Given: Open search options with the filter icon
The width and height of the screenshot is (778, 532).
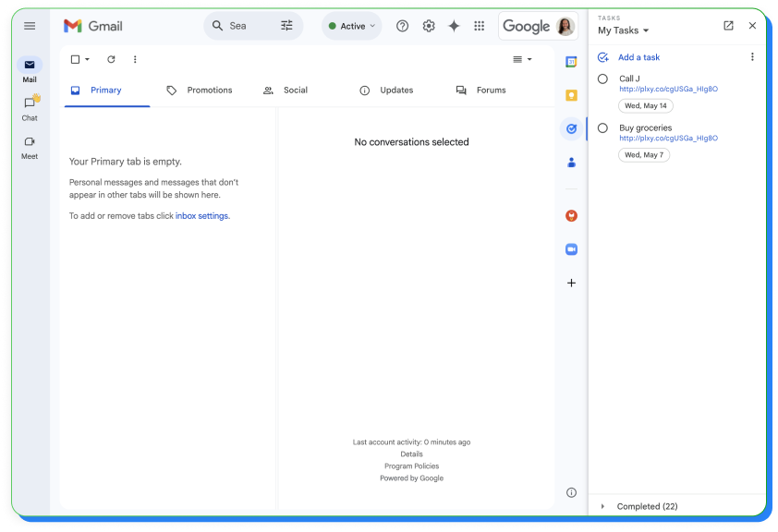Looking at the screenshot, I should [287, 26].
